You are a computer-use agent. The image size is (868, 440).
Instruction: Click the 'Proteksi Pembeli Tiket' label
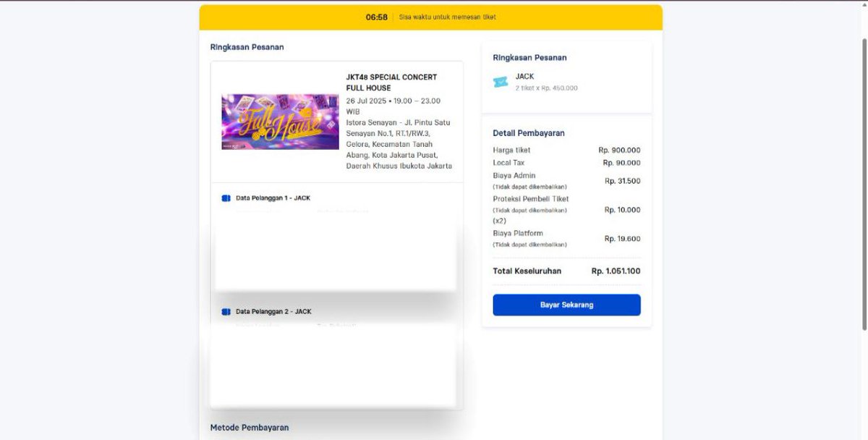[x=531, y=199]
